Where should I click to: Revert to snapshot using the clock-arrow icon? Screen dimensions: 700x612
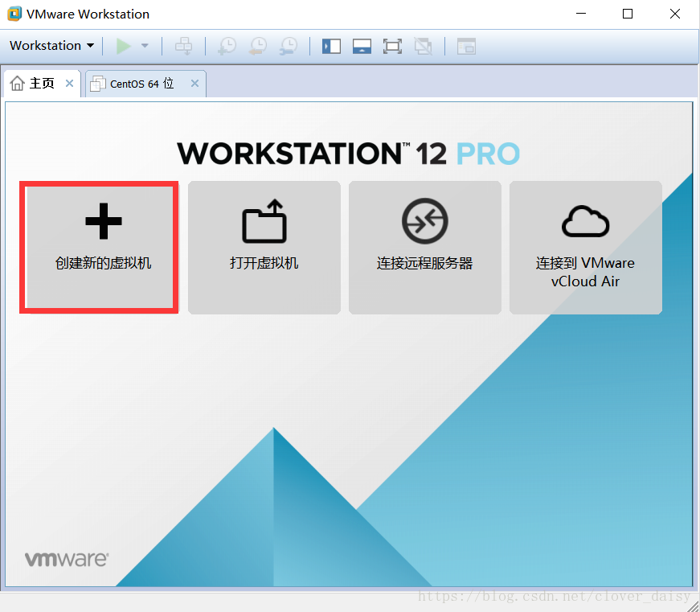258,46
